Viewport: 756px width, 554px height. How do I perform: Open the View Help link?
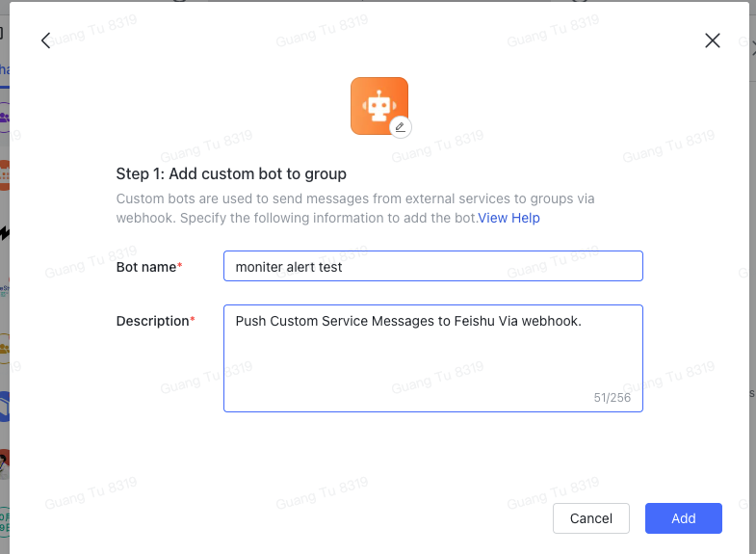[x=508, y=218]
